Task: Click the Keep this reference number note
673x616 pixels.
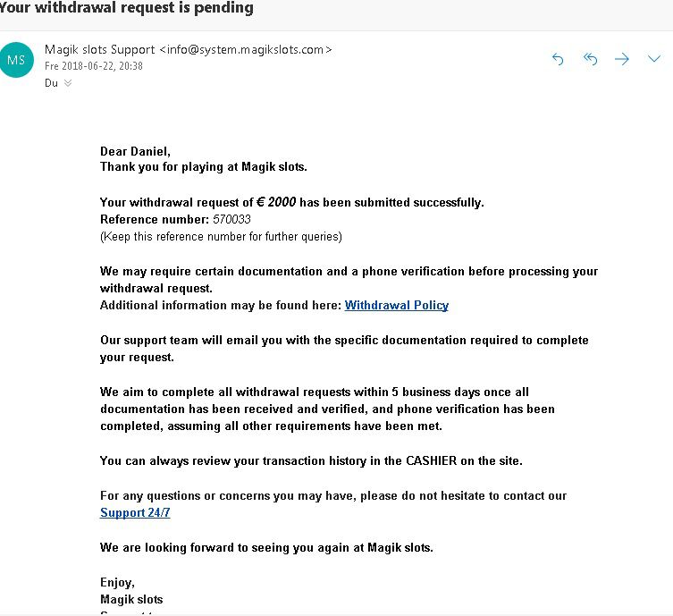Action: point(221,237)
